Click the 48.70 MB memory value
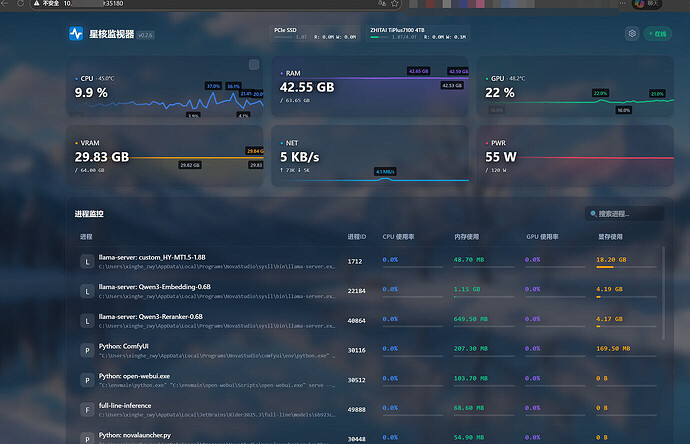This screenshot has height=444, width=690. 469,260
